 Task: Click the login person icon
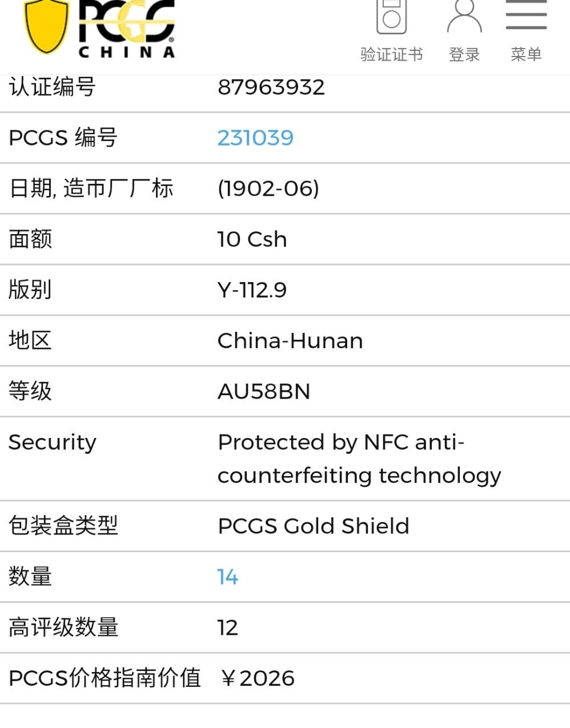[464, 16]
